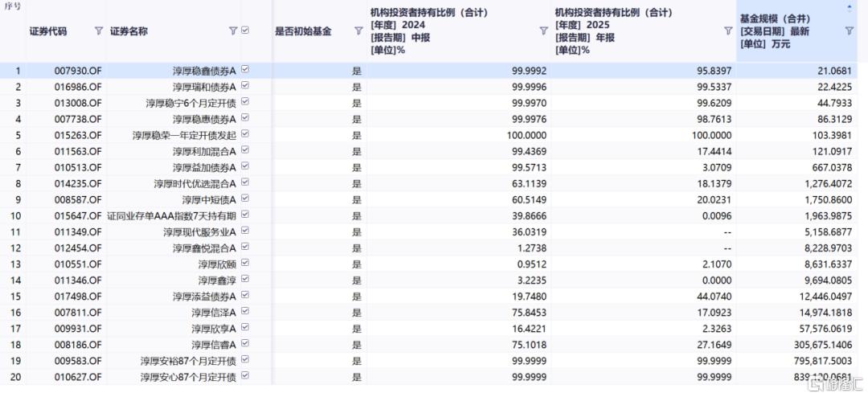868x397 pixels.
Task: Toggle checkbox for 淳厚信睿A
Action: click(245, 344)
